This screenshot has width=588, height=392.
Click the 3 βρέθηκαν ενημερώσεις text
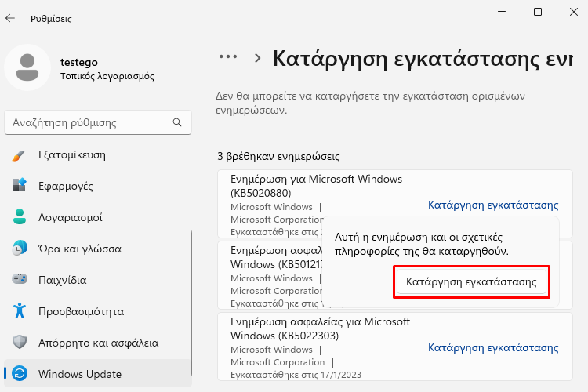(278, 157)
